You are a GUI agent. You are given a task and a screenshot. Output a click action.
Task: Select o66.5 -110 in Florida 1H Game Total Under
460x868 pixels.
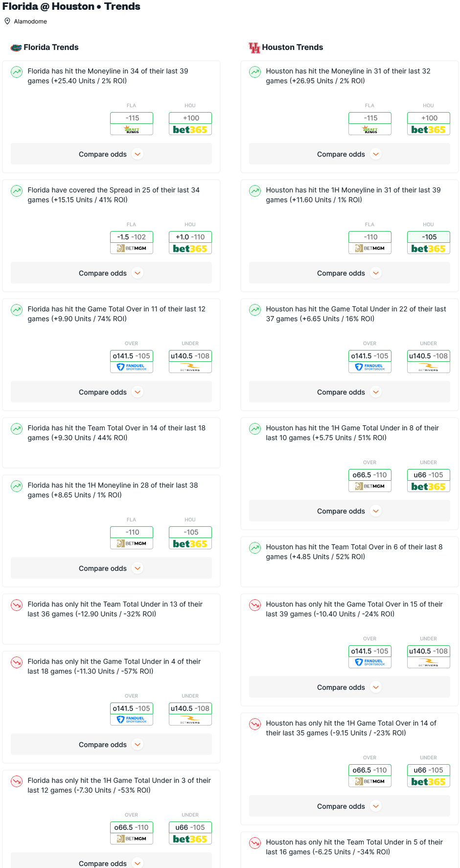pyautogui.click(x=132, y=827)
